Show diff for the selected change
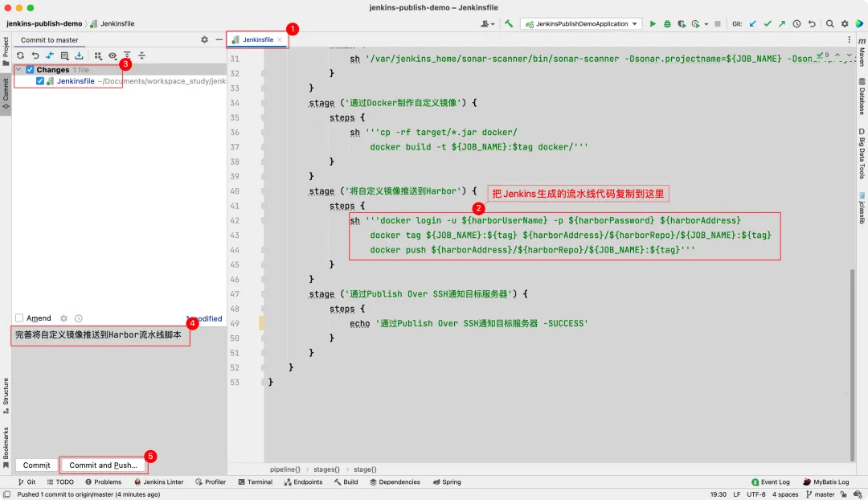 point(50,55)
